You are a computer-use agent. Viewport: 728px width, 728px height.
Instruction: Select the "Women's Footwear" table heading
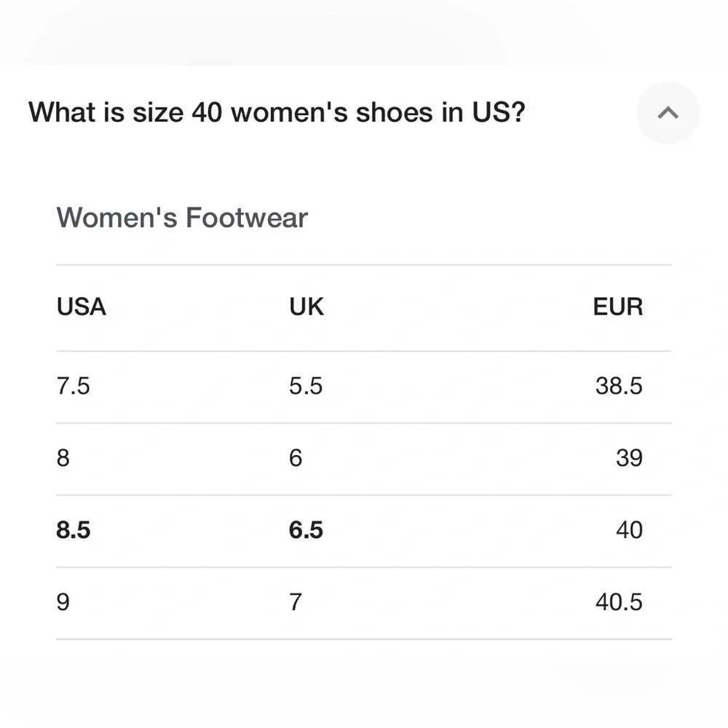click(x=182, y=218)
